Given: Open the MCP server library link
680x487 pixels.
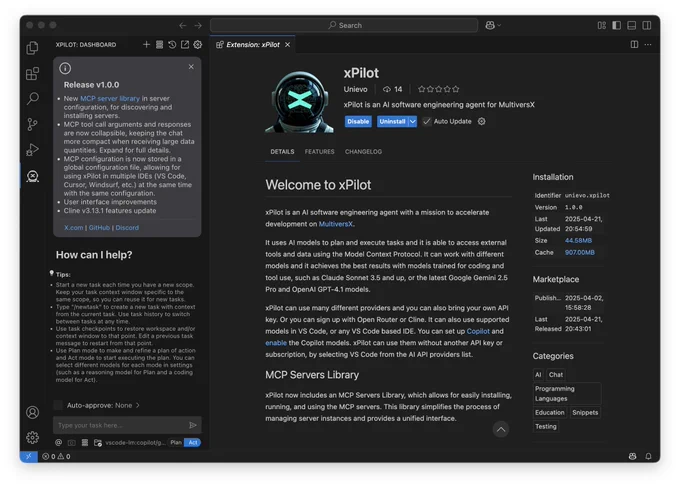Looking at the screenshot, I should coord(110,98).
